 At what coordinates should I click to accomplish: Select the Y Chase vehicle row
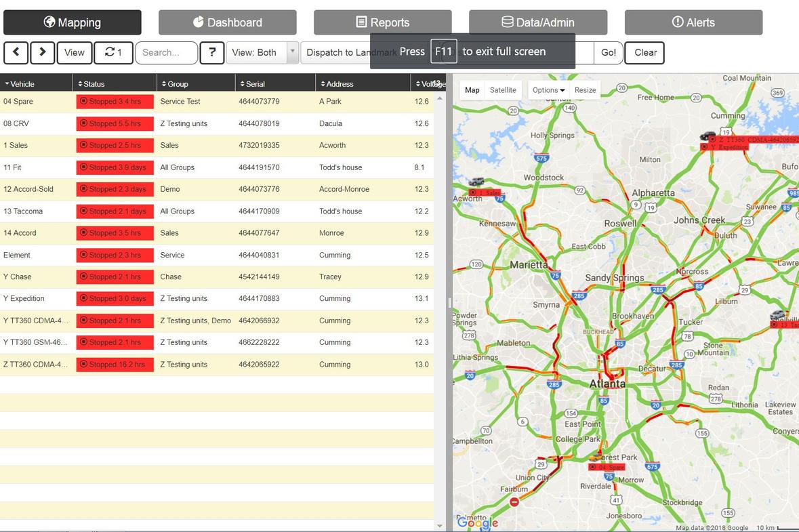(217, 277)
